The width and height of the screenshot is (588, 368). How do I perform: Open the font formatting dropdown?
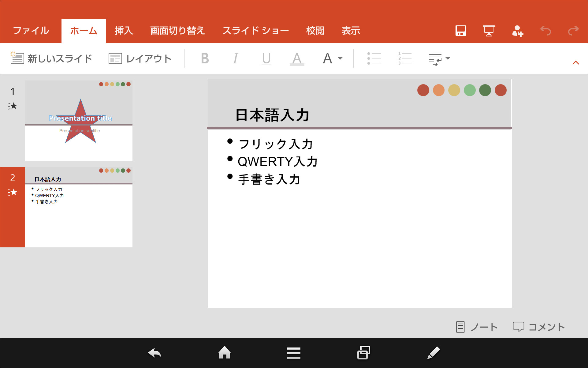point(332,58)
